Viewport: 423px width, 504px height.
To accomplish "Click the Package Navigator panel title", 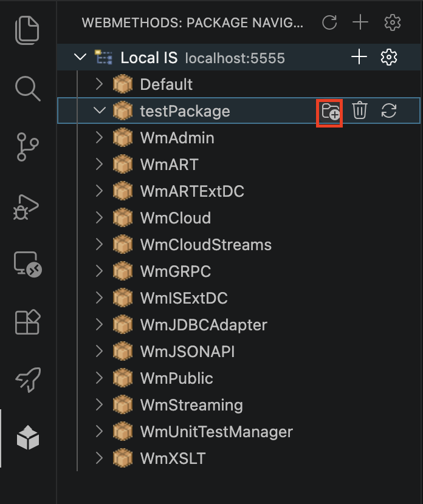I will click(x=193, y=22).
